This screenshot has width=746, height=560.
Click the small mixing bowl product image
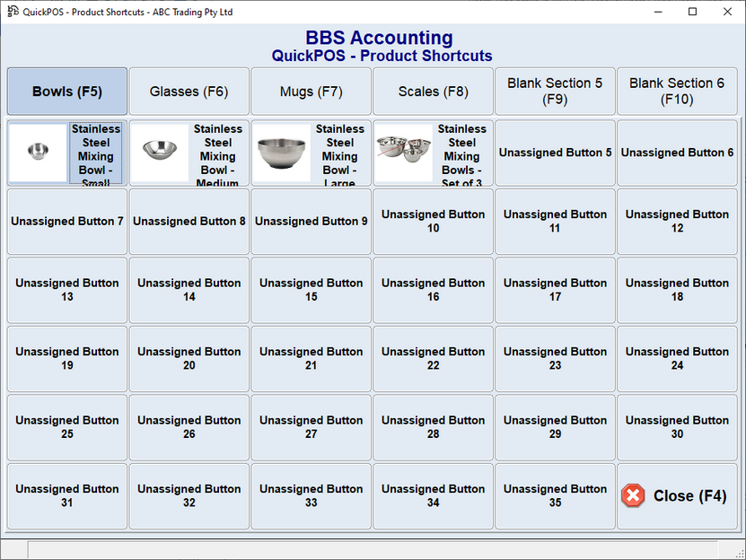pos(38,153)
